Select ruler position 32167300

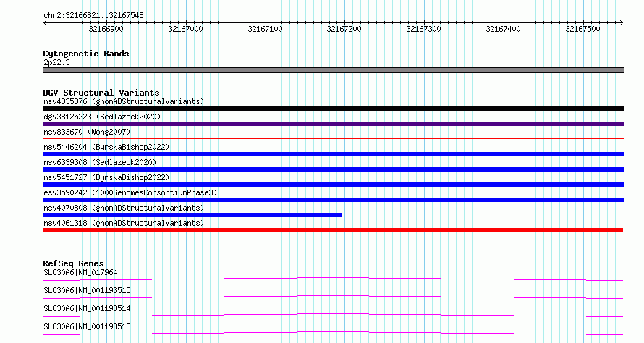[424, 29]
